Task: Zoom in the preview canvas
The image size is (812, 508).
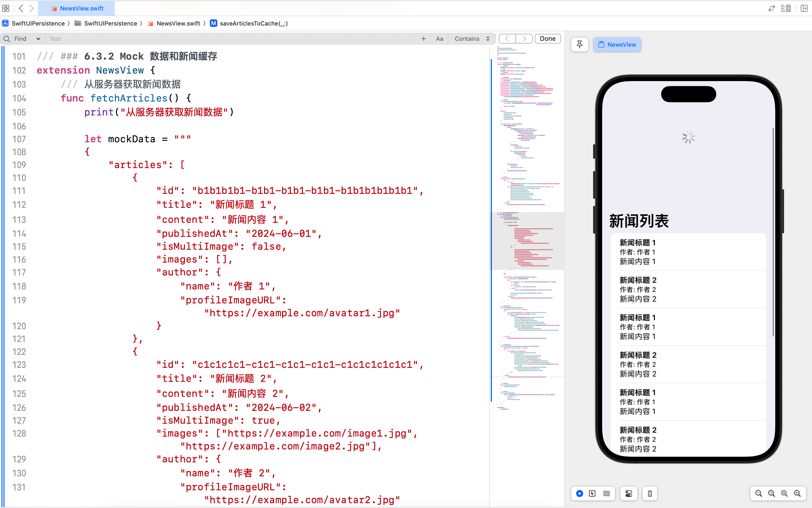Action: click(797, 493)
